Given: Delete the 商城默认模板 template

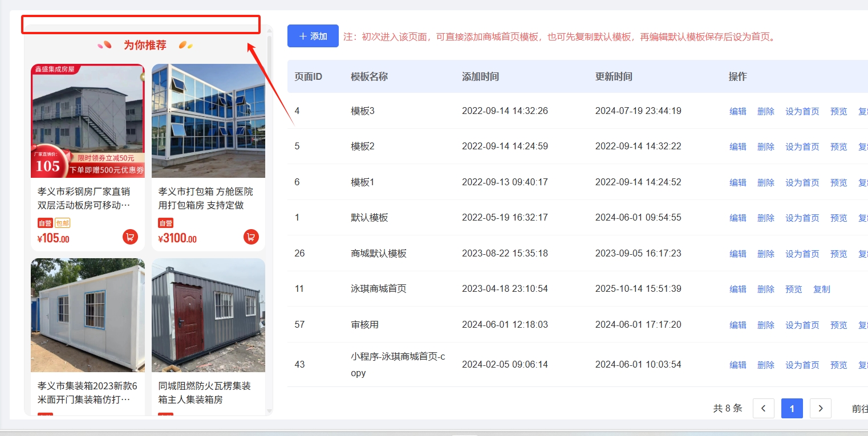Looking at the screenshot, I should (765, 254).
